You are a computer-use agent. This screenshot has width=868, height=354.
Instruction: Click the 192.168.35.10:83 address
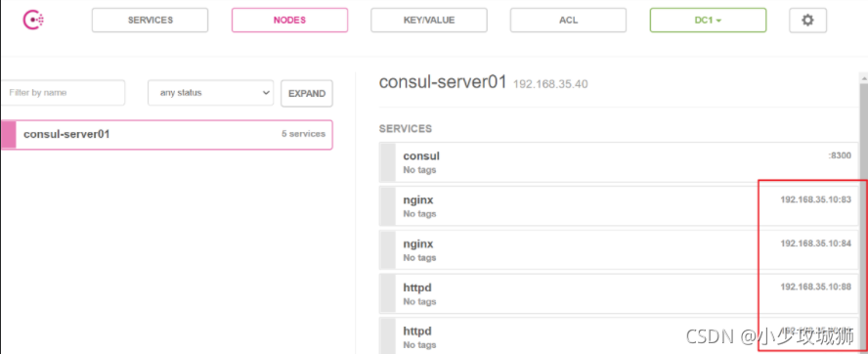pyautogui.click(x=815, y=199)
